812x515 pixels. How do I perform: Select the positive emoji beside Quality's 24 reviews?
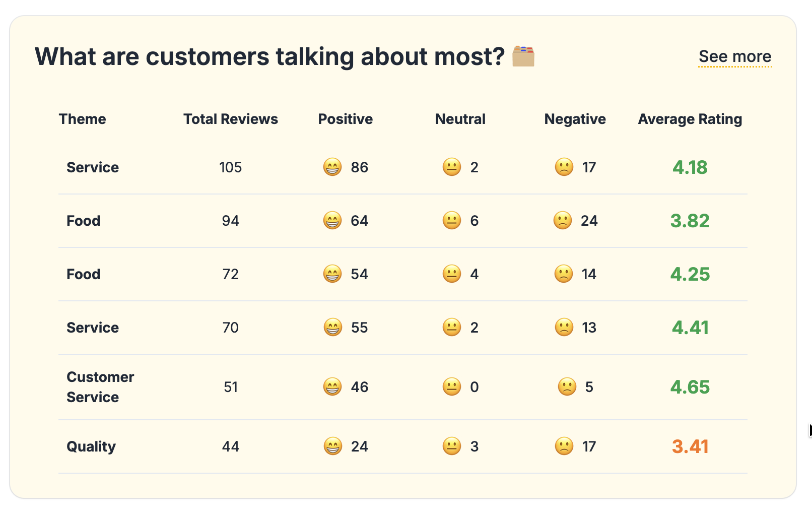pyautogui.click(x=332, y=446)
